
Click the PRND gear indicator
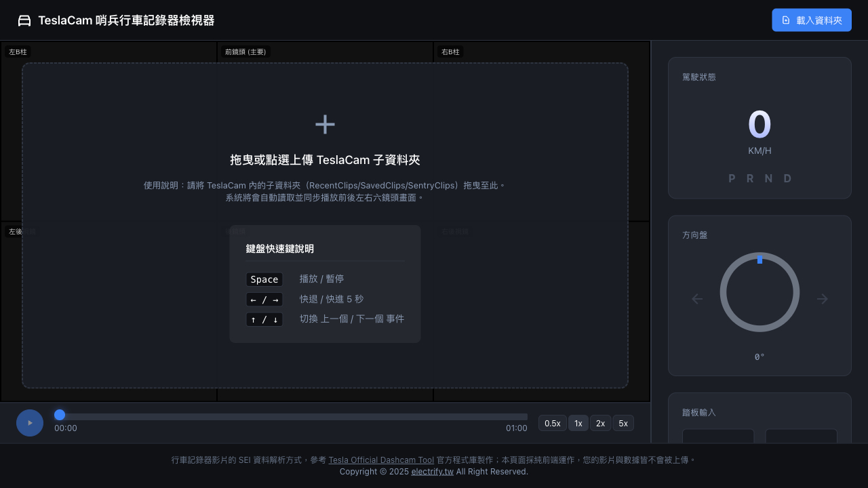pos(759,178)
